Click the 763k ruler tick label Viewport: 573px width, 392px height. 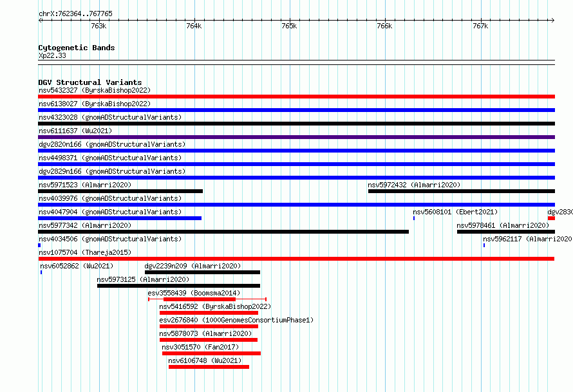(x=99, y=26)
